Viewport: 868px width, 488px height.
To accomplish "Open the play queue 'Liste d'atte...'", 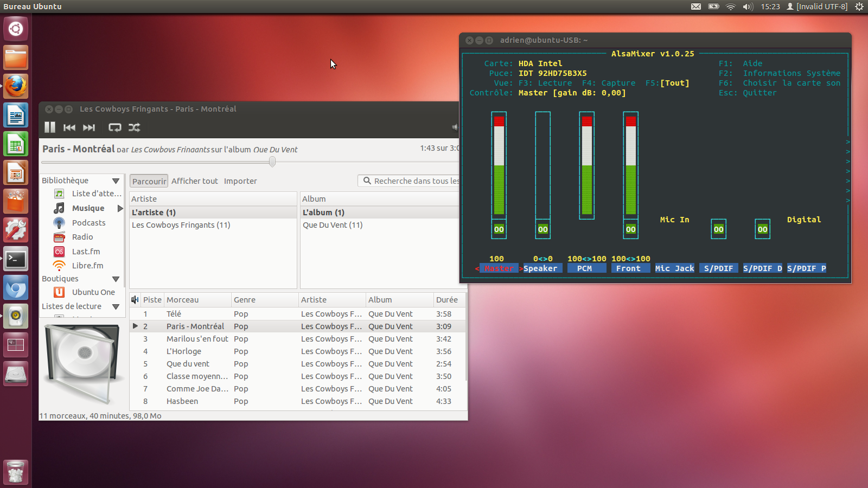I will [x=97, y=194].
